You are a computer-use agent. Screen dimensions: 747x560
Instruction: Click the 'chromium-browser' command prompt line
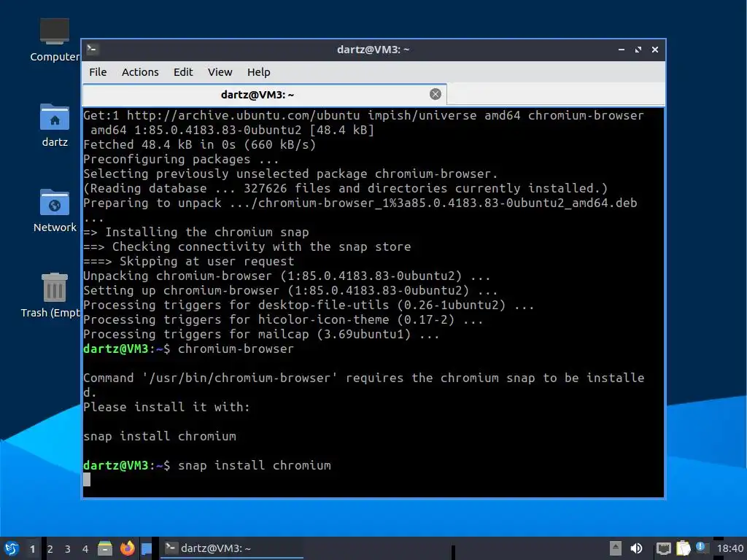click(189, 349)
